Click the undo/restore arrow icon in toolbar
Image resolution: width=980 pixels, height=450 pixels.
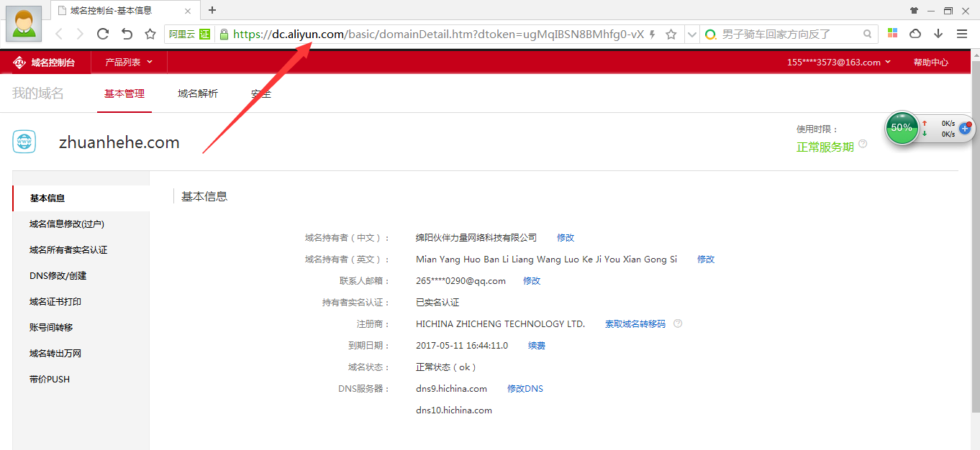click(127, 34)
